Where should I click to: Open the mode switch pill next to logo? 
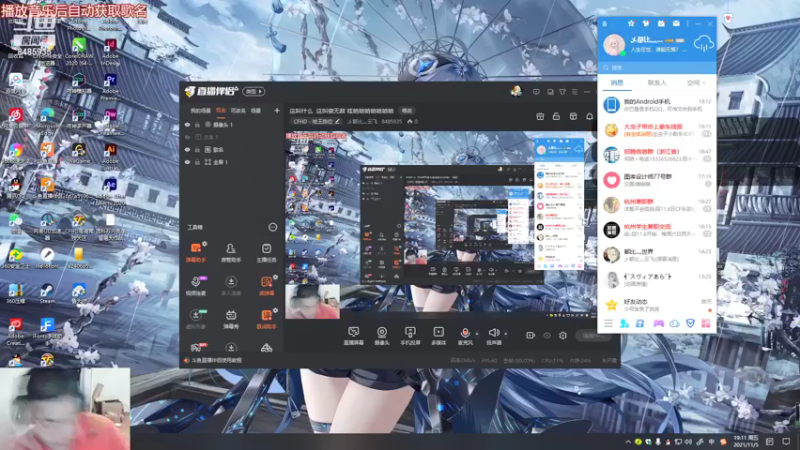[254, 91]
